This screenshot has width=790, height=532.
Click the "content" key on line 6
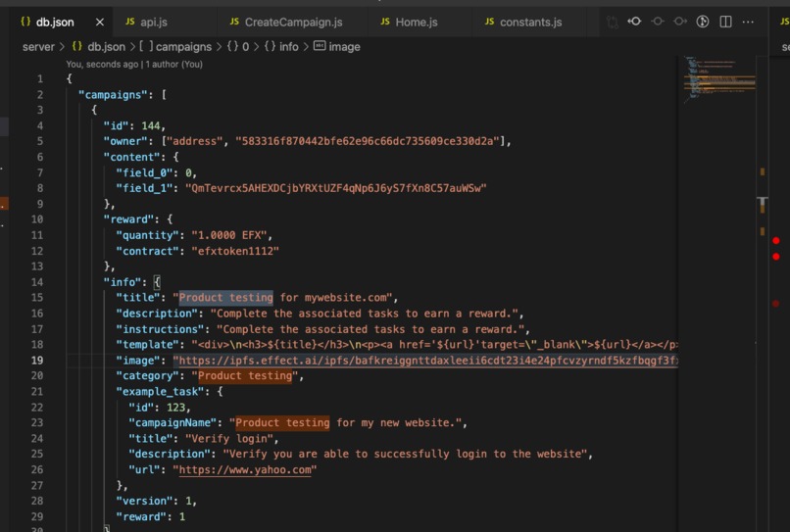click(131, 157)
